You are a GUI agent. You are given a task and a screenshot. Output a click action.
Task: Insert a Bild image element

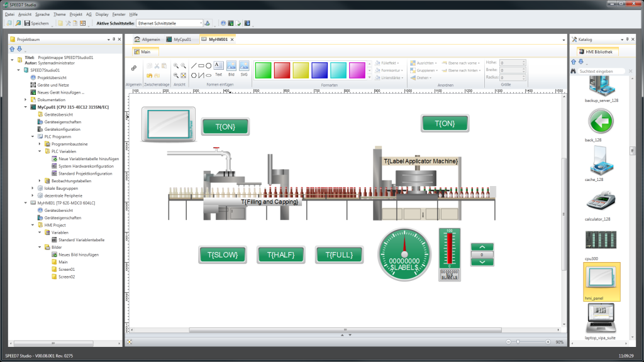click(x=231, y=69)
